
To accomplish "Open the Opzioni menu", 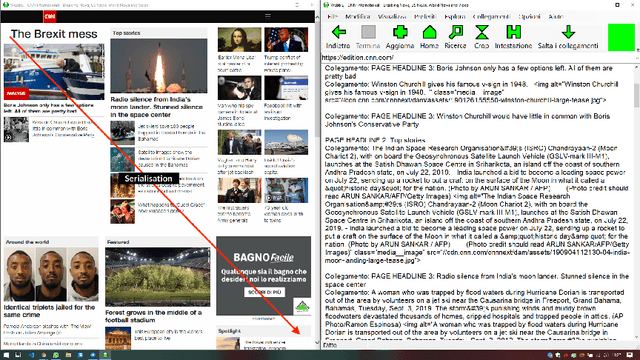I will click(529, 16).
